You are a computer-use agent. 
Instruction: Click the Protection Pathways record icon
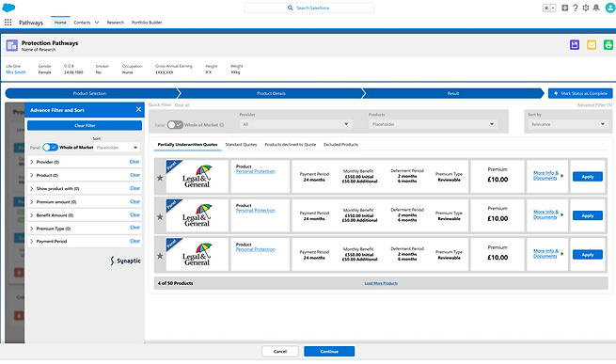coord(12,45)
